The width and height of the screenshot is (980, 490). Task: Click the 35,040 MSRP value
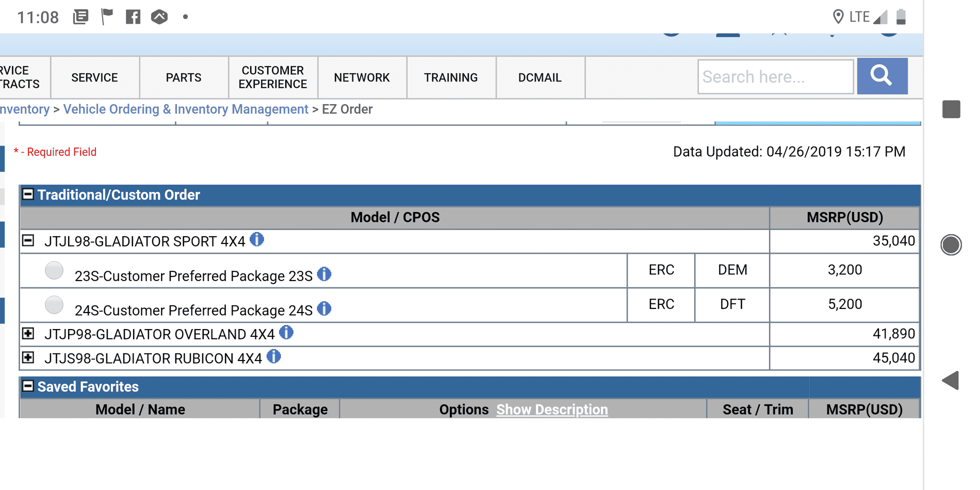click(x=893, y=241)
